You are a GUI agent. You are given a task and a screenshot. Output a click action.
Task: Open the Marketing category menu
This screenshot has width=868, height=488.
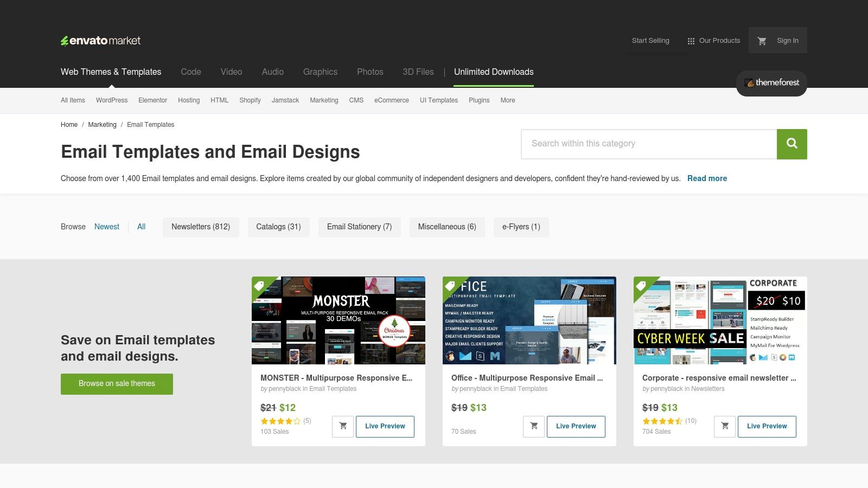pos(324,100)
